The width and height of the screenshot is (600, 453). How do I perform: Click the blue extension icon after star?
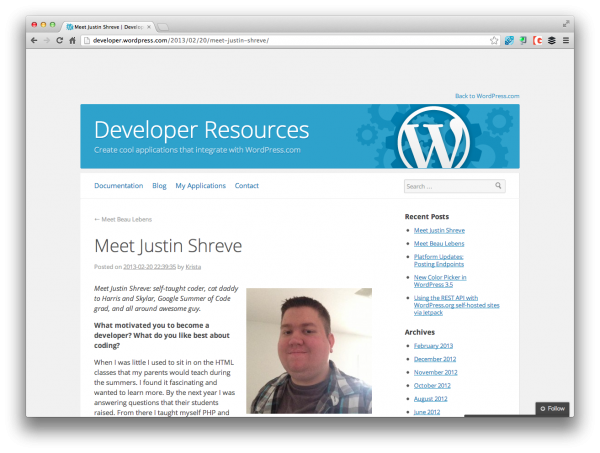(509, 40)
